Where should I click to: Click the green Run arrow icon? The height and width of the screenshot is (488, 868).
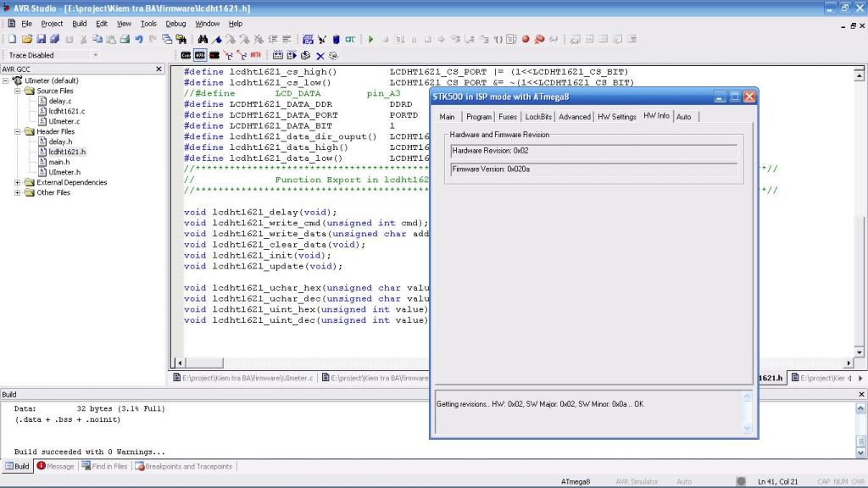(x=370, y=39)
